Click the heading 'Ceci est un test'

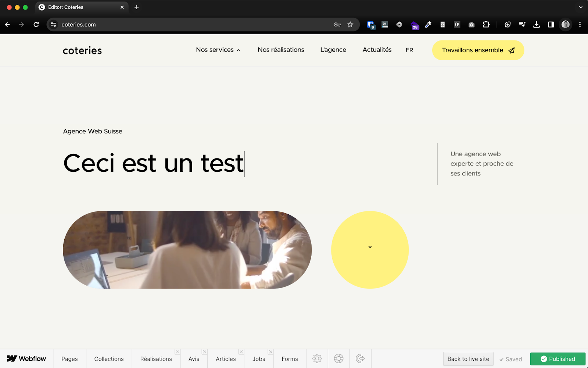click(x=153, y=163)
